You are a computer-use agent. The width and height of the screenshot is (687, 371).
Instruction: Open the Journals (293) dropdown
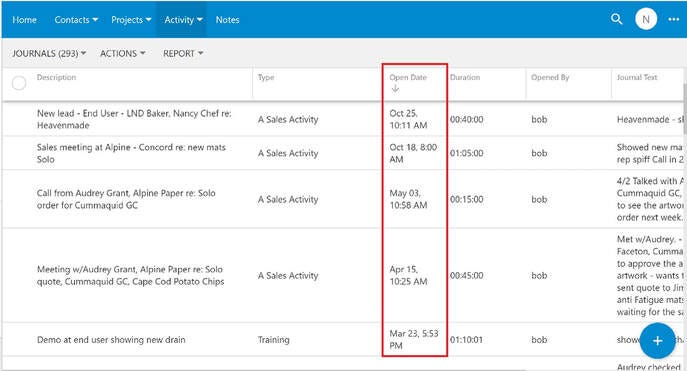(49, 53)
